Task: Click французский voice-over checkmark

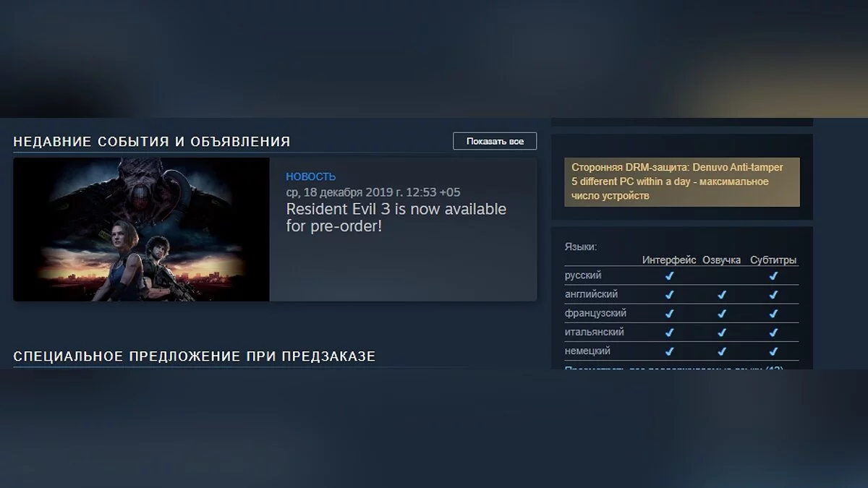Action: tap(721, 314)
